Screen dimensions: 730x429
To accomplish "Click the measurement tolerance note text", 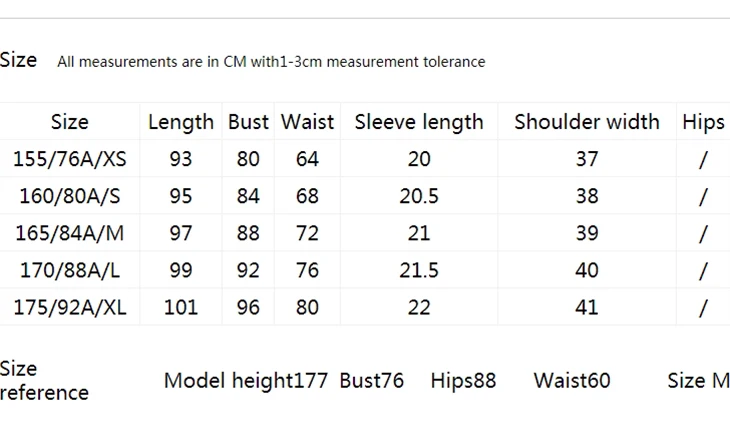I will [271, 61].
